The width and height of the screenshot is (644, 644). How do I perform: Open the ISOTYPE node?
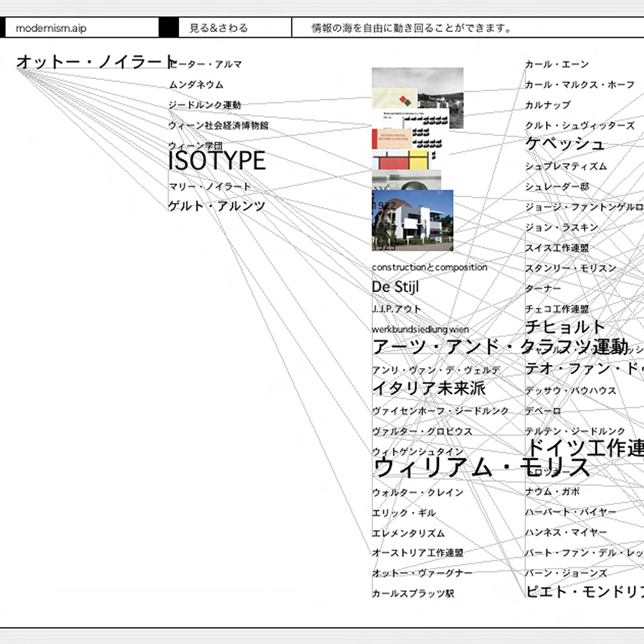[217, 162]
